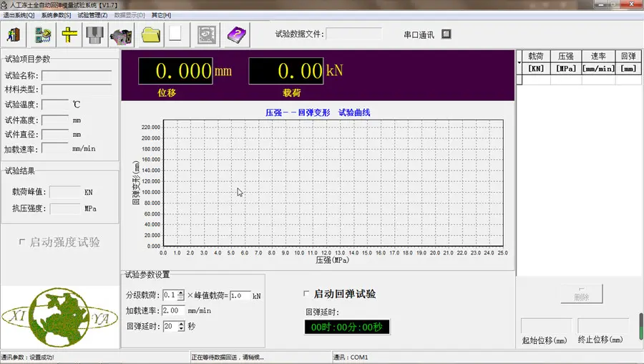The height and width of the screenshot is (364, 644).
Task: Click the 分级载荷 value field
Action: 170,295
